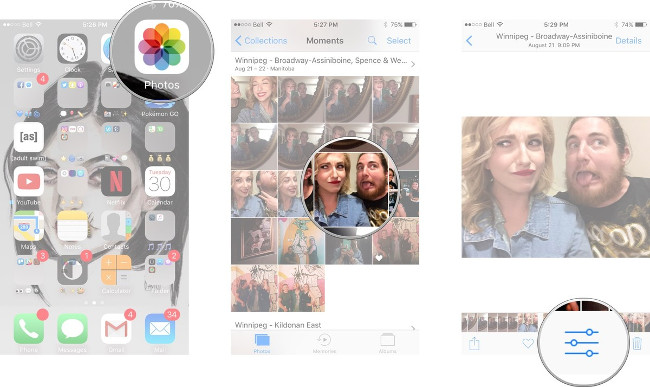650x387 pixels.
Task: Tap the share icon in photo view
Action: (474, 343)
